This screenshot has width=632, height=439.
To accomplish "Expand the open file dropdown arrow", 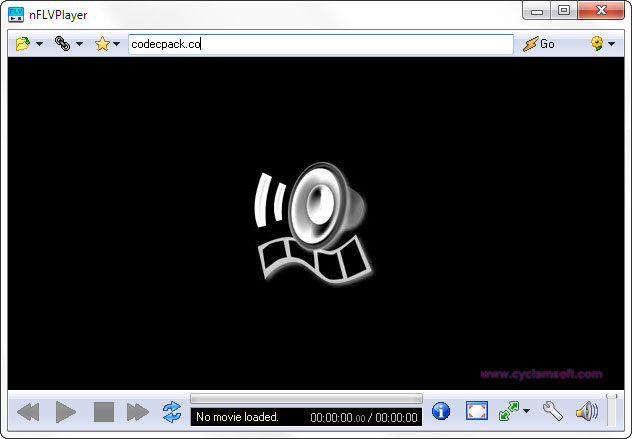I will pyautogui.click(x=40, y=44).
